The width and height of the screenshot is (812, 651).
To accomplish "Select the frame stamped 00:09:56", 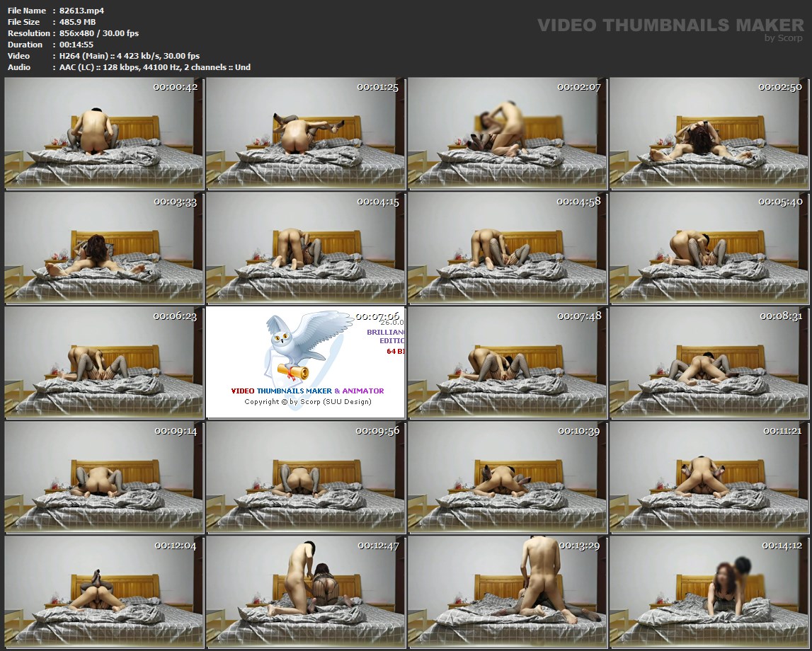I will coord(306,477).
